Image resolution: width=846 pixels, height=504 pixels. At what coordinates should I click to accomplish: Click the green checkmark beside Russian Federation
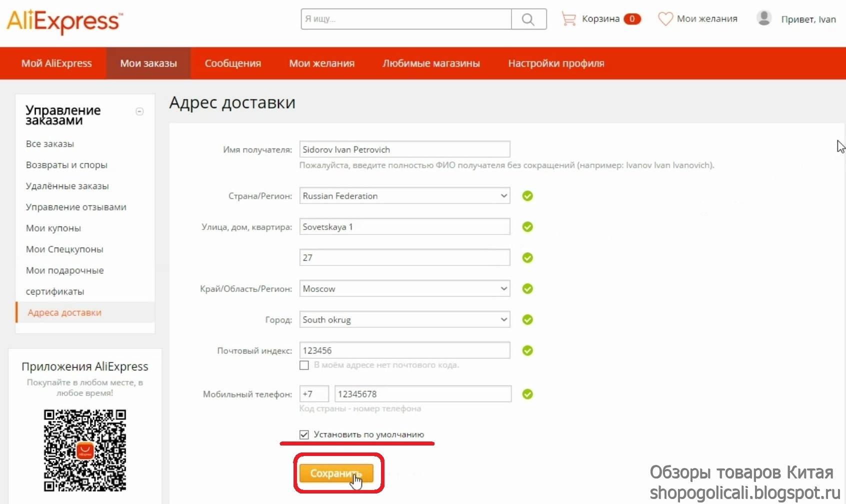[527, 196]
